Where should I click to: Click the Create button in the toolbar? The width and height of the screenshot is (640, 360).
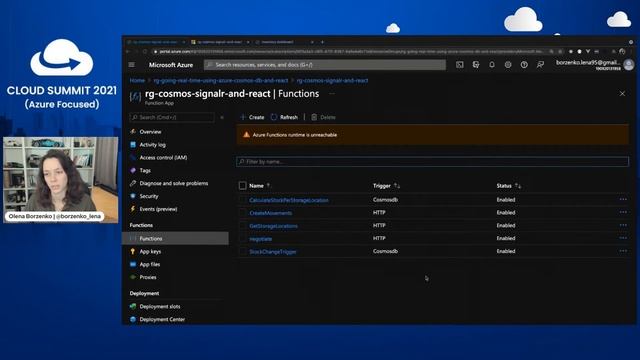tap(252, 117)
